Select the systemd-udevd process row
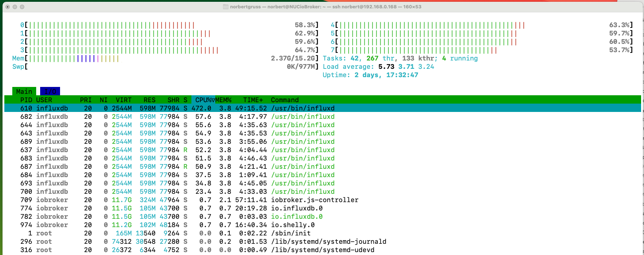Viewport: 644px width, 255px height. (x=322, y=250)
